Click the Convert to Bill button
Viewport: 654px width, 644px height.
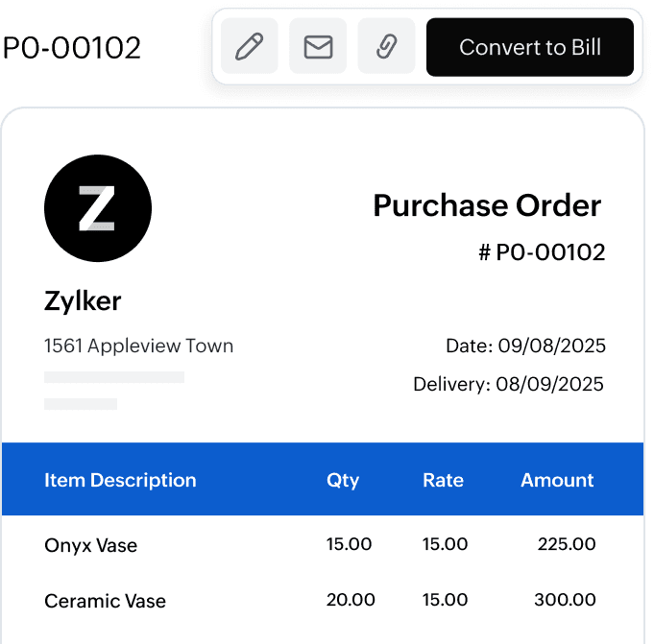coord(530,46)
